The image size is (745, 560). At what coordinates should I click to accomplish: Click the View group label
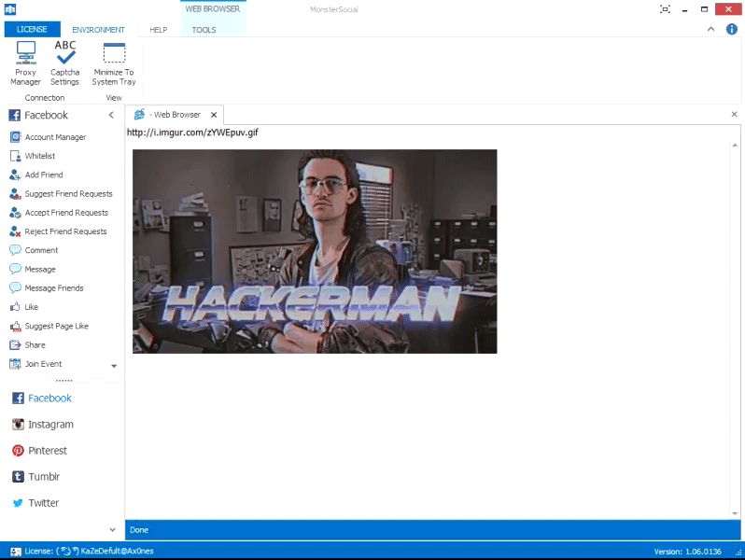coord(114,98)
